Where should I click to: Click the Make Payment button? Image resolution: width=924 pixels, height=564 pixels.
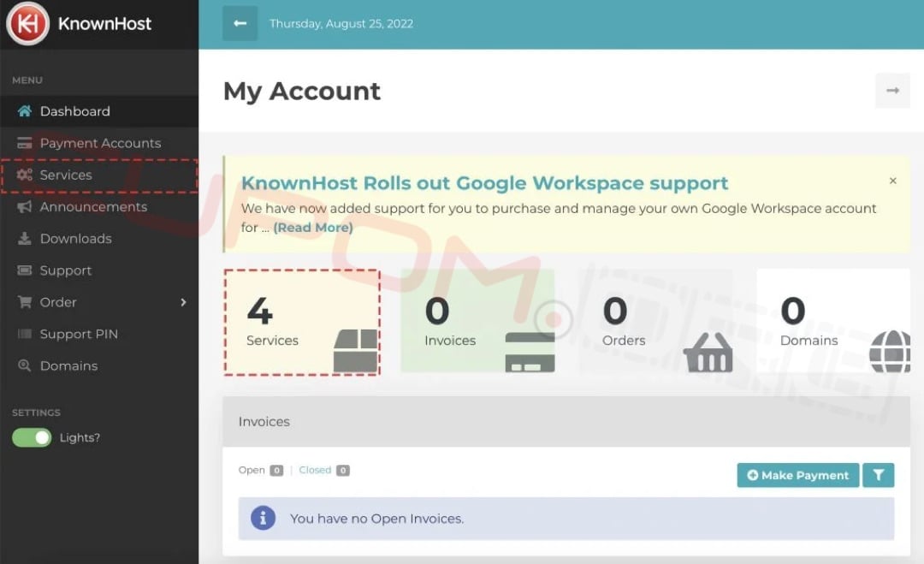tap(798, 475)
